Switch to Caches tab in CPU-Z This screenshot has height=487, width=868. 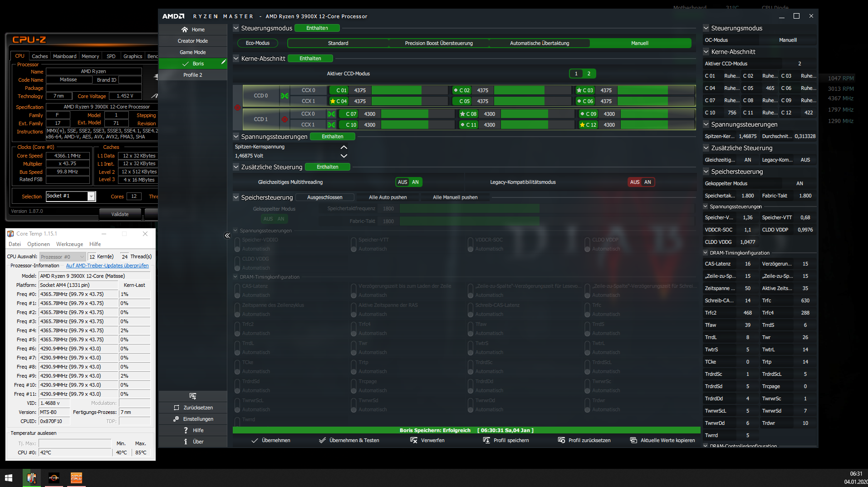39,56
